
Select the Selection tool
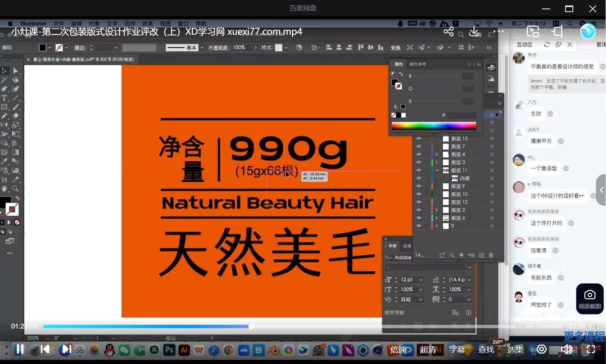4,71
